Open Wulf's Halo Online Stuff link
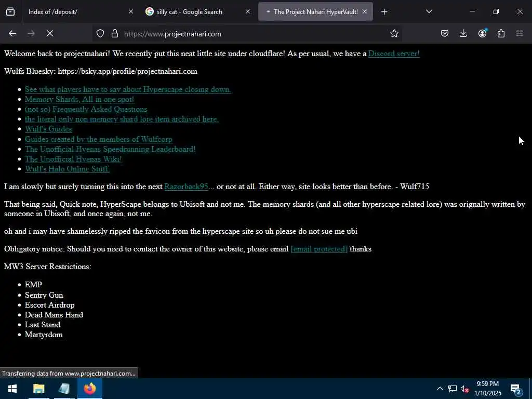The image size is (532, 399). (x=67, y=169)
